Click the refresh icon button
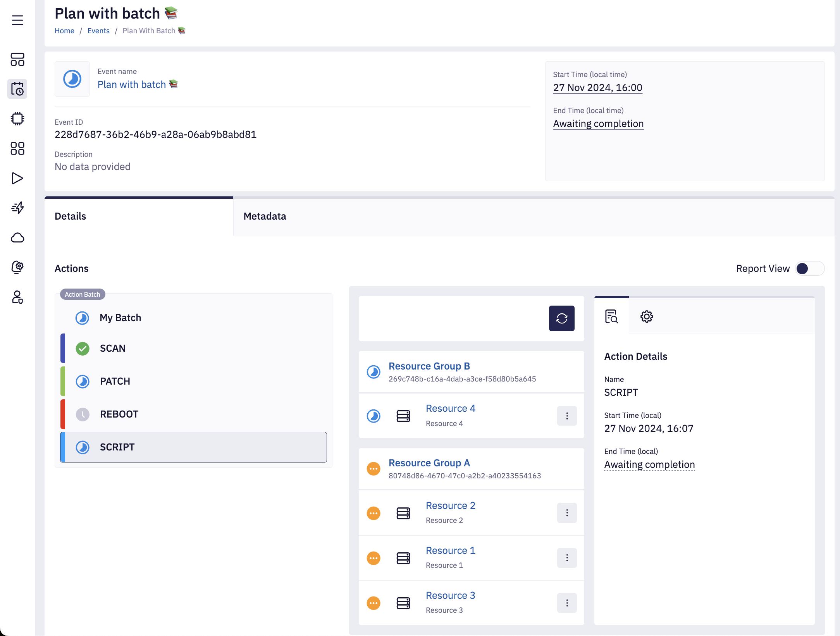The image size is (840, 636). click(x=561, y=318)
